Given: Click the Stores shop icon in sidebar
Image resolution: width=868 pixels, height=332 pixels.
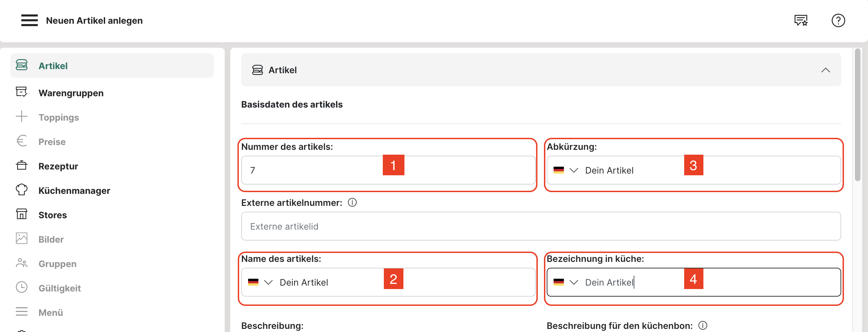Looking at the screenshot, I should (x=22, y=214).
